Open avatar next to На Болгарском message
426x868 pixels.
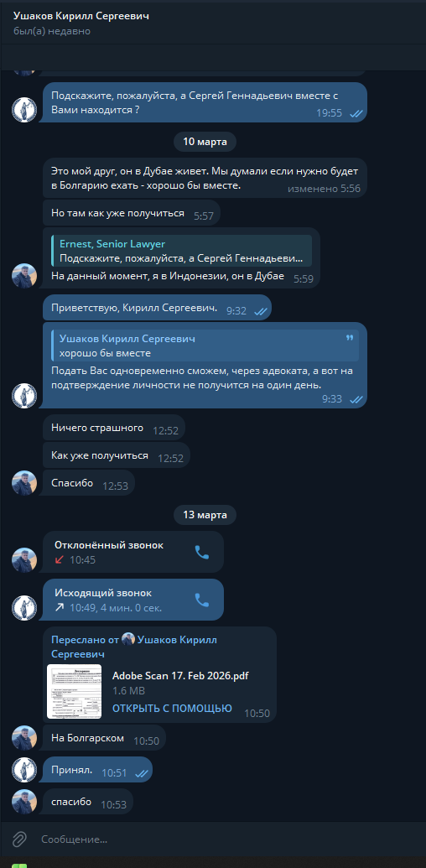pyautogui.click(x=24, y=738)
